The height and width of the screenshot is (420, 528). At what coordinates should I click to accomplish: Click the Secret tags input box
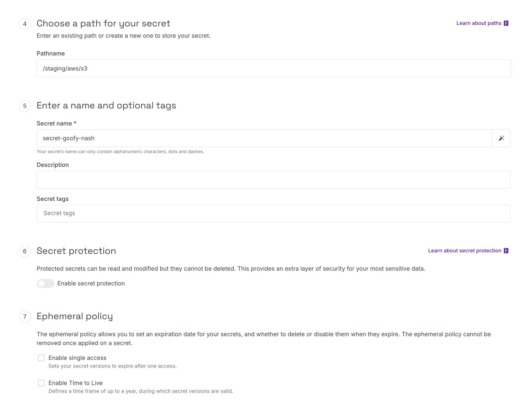[x=273, y=214]
